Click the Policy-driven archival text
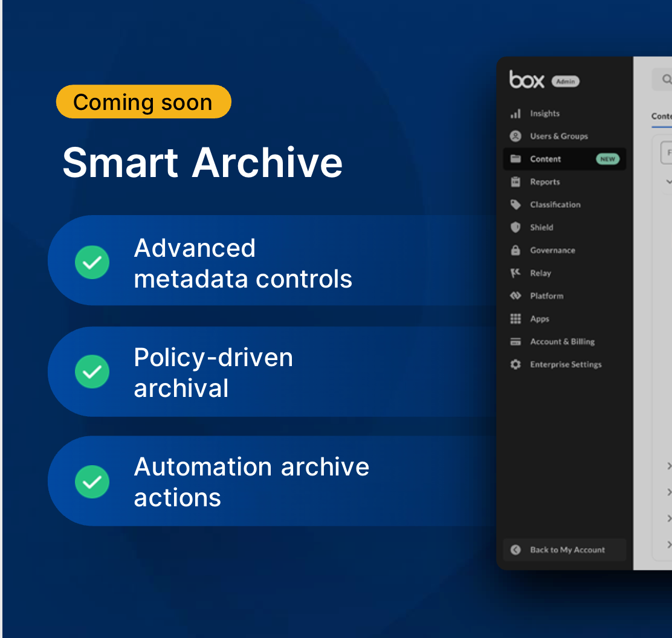Screen dimensions: 672x638 point(213,372)
